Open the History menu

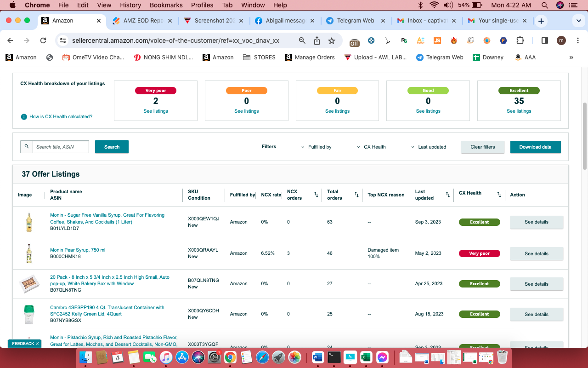click(x=130, y=5)
